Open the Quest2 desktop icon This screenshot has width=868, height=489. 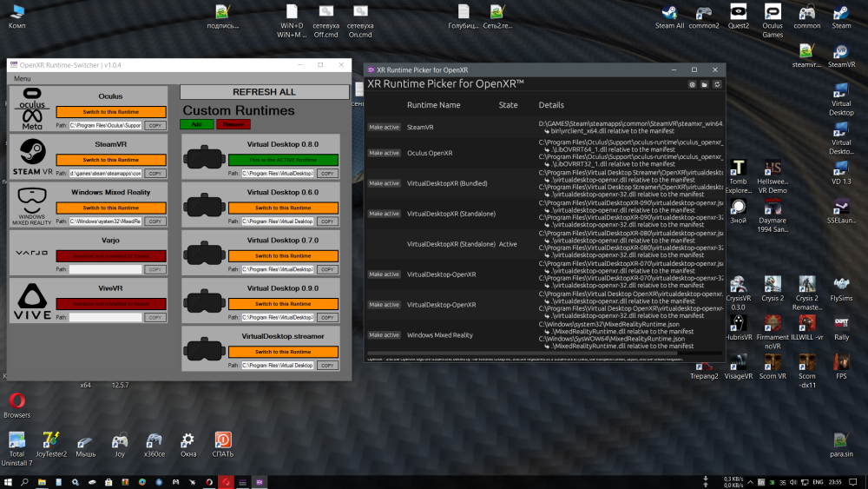[x=739, y=17]
